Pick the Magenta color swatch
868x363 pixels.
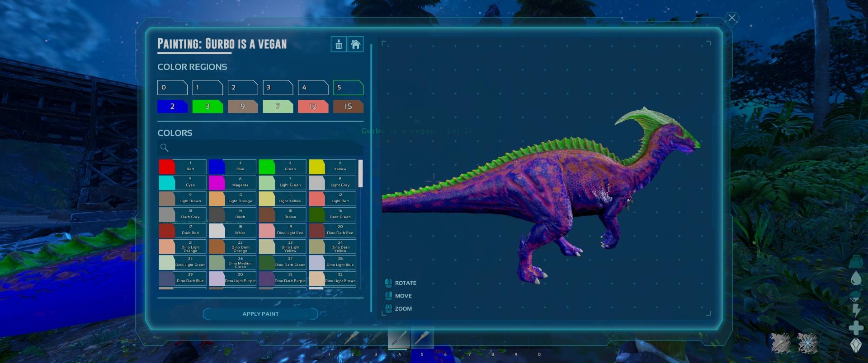point(232,182)
